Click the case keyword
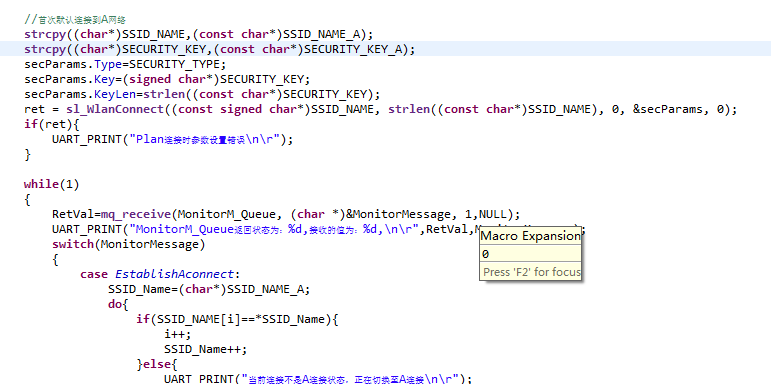This screenshot has width=771, height=384. [94, 274]
